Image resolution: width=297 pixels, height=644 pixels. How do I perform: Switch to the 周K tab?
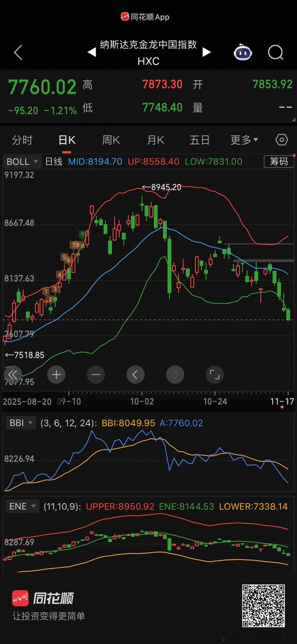(111, 140)
